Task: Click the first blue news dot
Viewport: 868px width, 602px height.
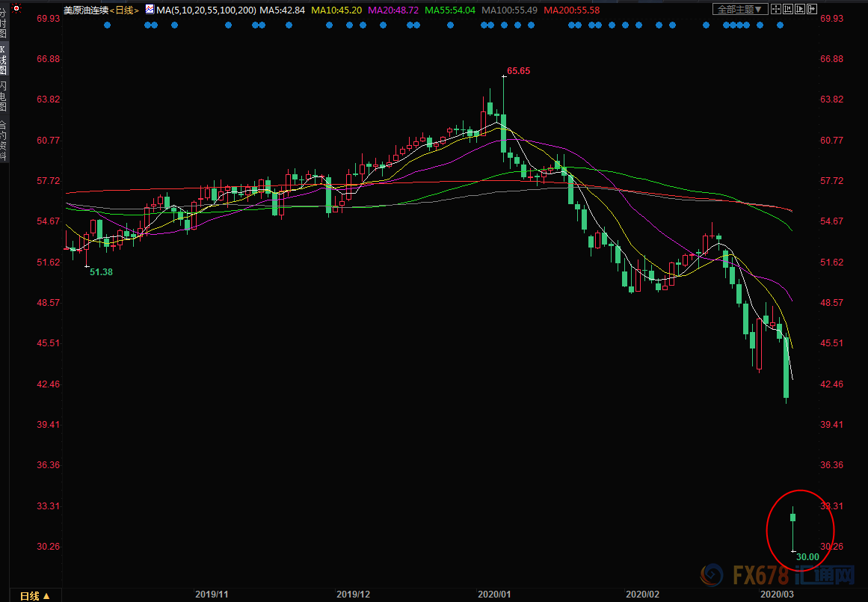Action: point(107,25)
